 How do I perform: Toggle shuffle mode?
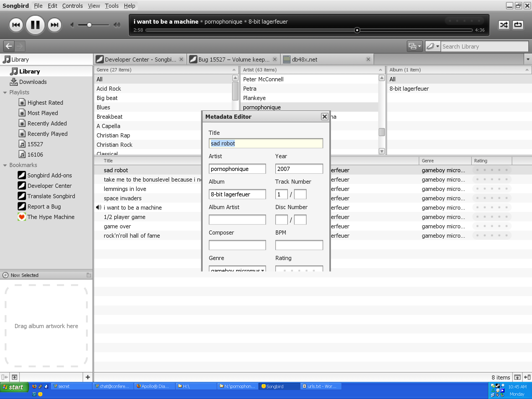click(x=504, y=25)
